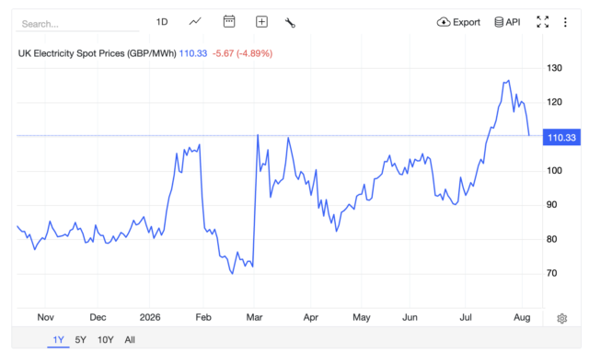589x364 pixels.
Task: Focus the Search input field
Action: [77, 24]
